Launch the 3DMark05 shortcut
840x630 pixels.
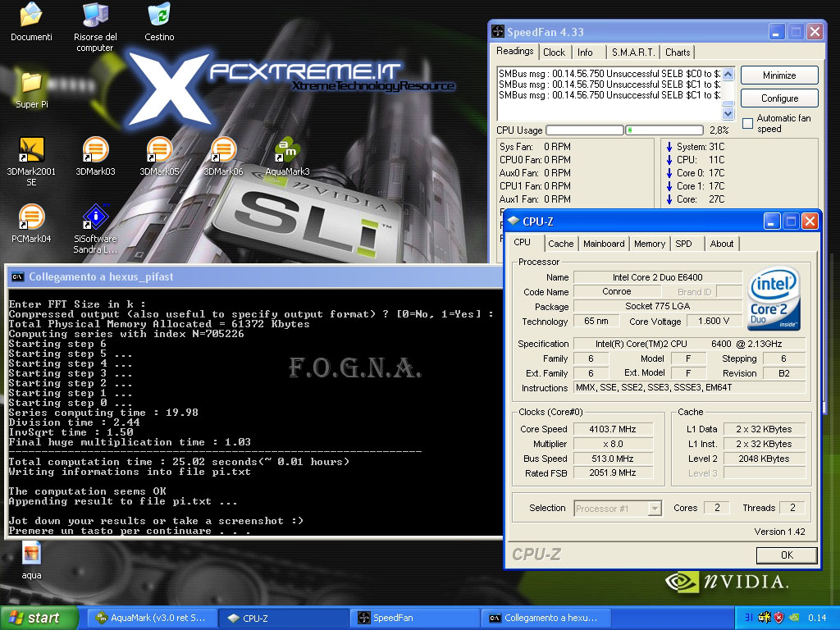159,157
